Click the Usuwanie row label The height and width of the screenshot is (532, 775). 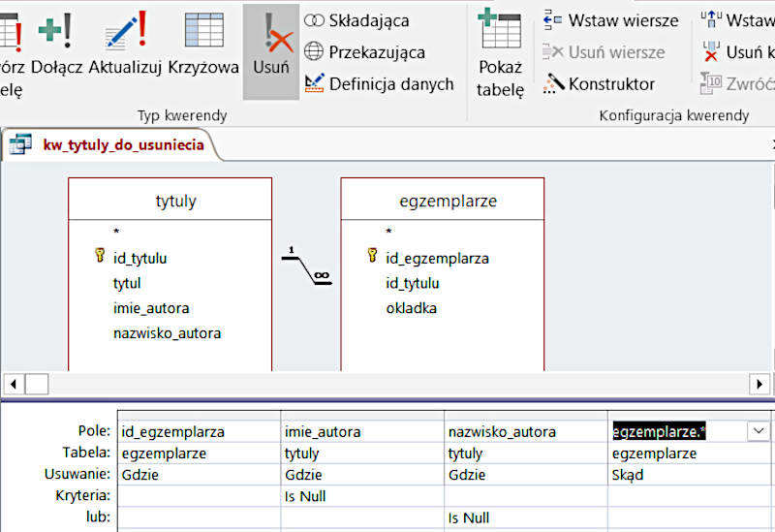(x=77, y=474)
